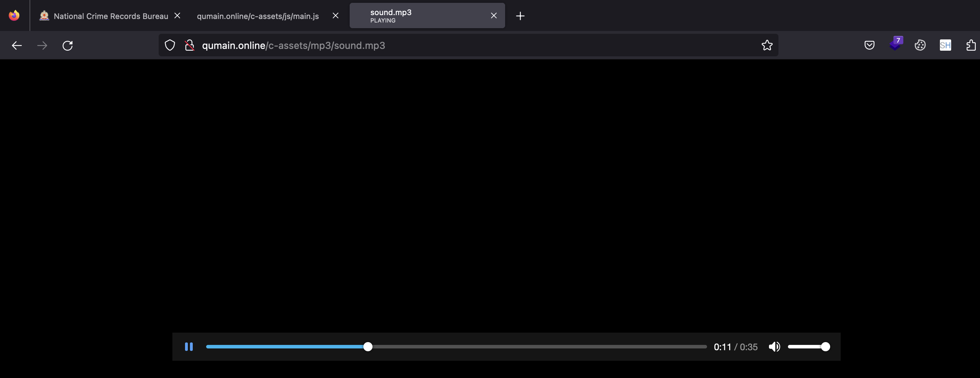Close the main.js tab

tap(335, 15)
